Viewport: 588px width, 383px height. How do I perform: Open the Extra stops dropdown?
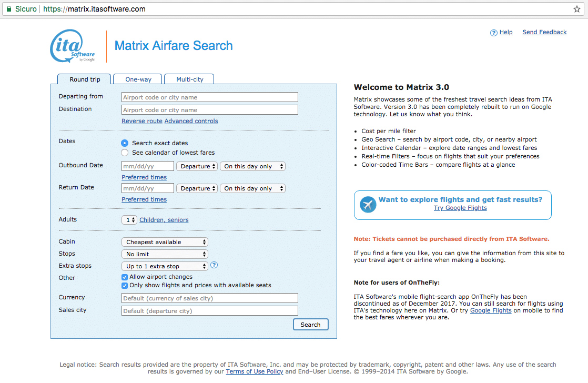[165, 266]
